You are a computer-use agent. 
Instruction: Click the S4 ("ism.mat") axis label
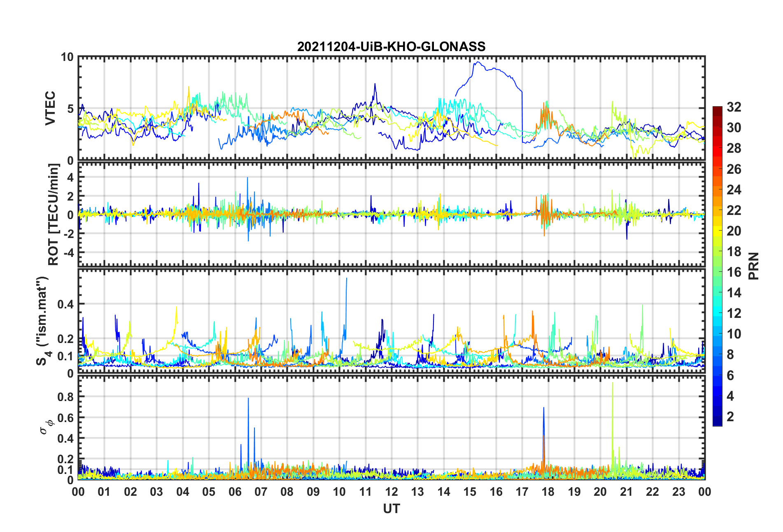pyautogui.click(x=42, y=321)
